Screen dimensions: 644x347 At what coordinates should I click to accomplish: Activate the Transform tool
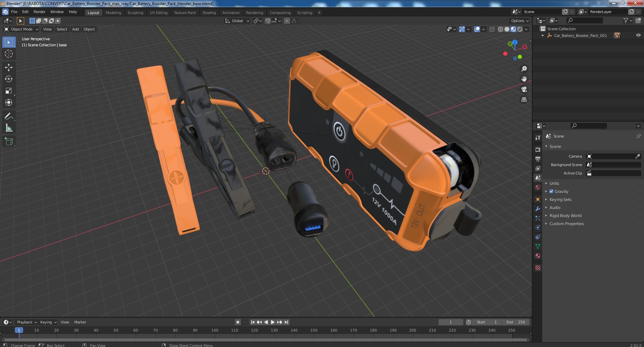click(x=9, y=102)
